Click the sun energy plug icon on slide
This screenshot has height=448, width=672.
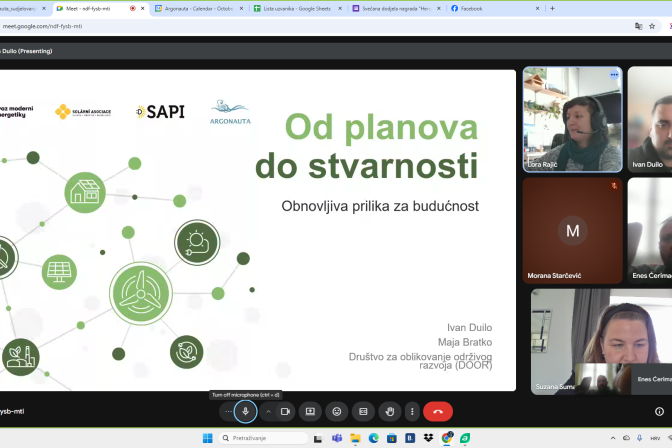[x=197, y=242]
